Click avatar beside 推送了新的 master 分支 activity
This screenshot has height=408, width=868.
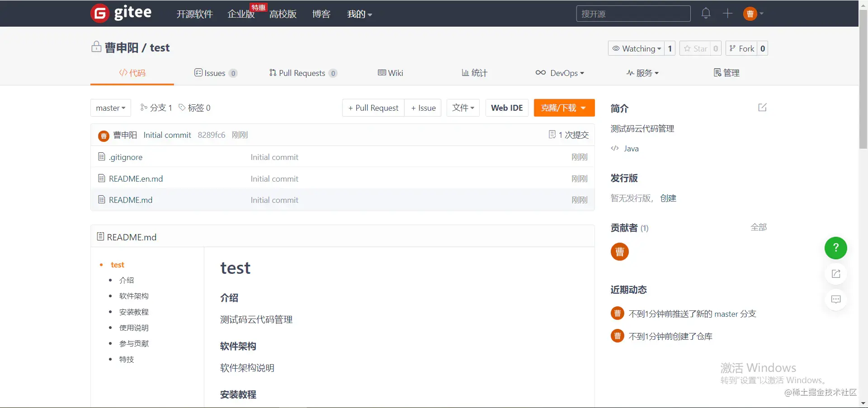tap(617, 313)
